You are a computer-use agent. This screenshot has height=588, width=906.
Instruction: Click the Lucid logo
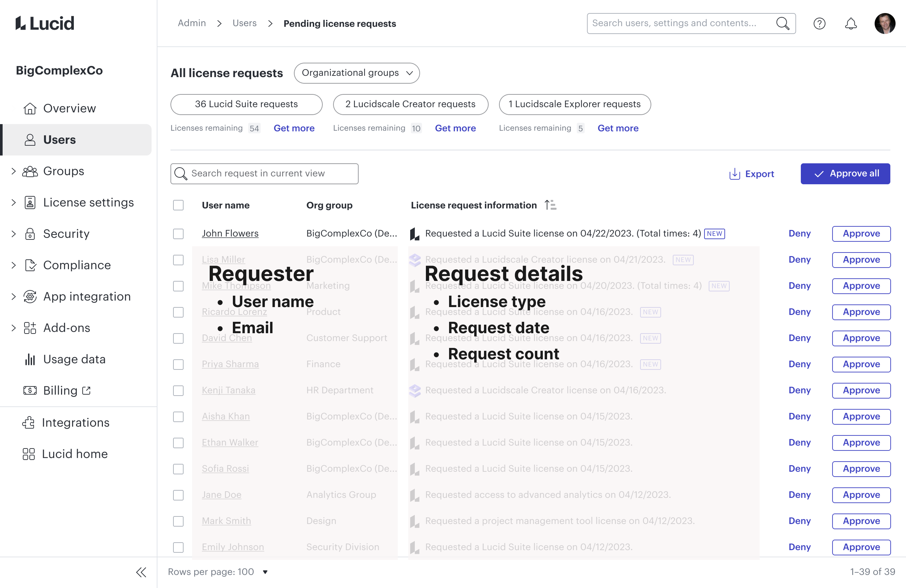[44, 23]
